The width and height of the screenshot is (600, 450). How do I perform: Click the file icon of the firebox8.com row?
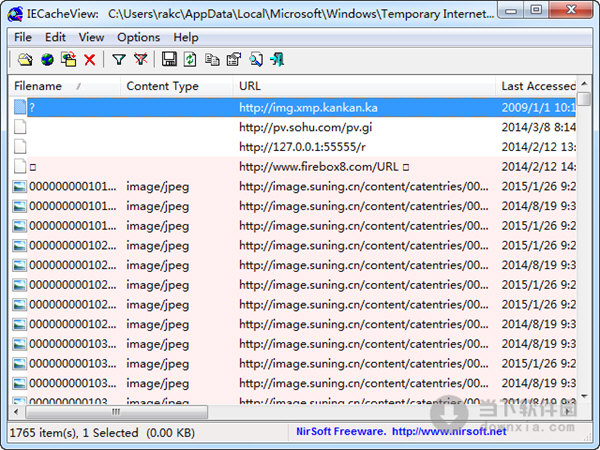(20, 166)
